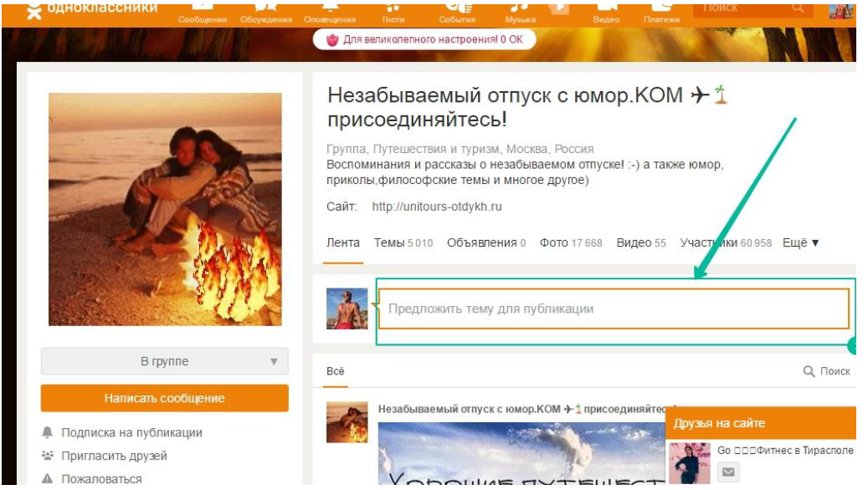Screen dimensions: 868x490
Task: Open the Платежи payments icon
Action: click(661, 13)
